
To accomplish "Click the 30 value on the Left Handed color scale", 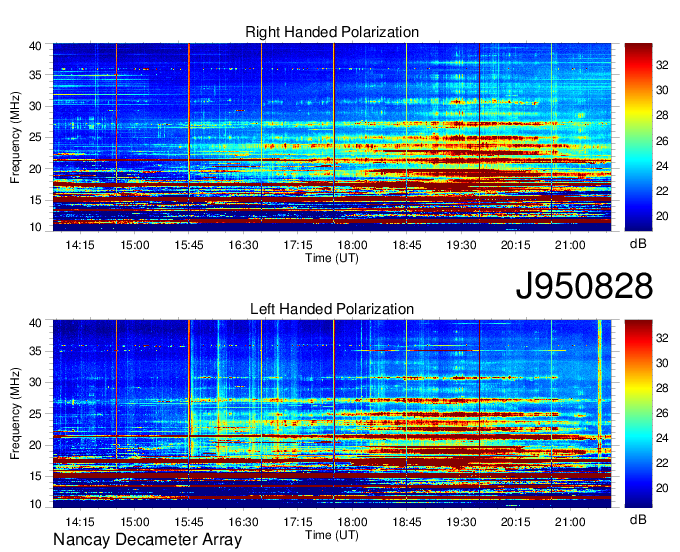I will (662, 363).
